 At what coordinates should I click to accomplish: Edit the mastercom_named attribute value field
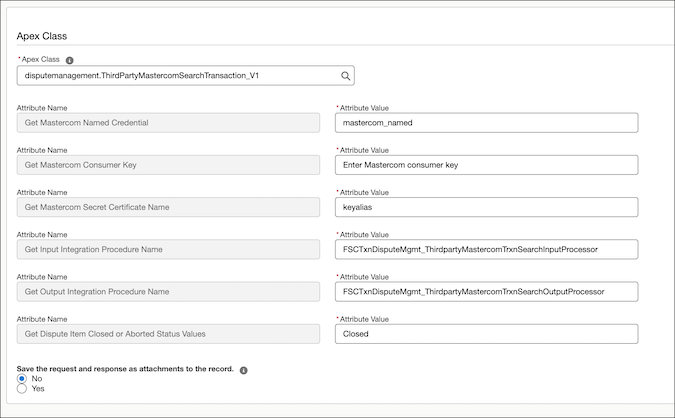click(486, 123)
